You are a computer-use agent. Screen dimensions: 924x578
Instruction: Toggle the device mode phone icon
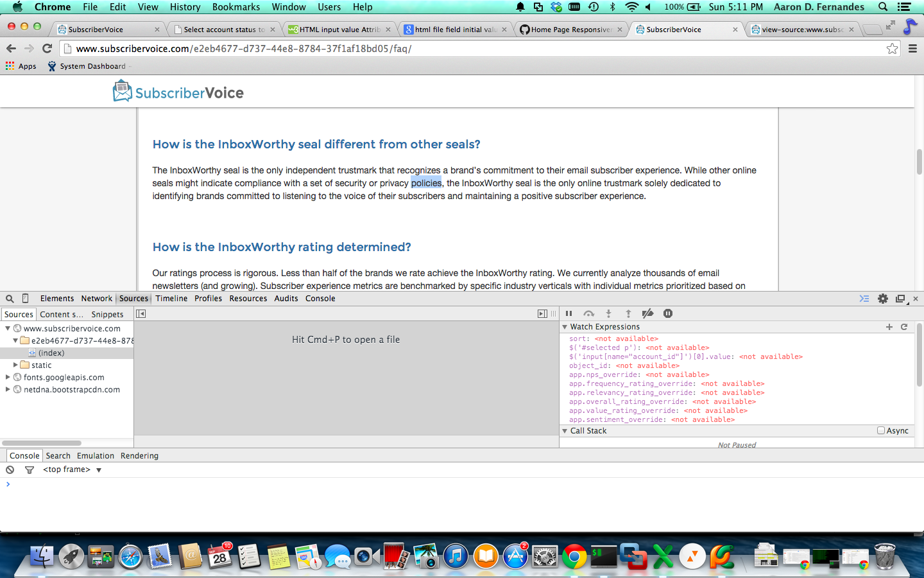[x=26, y=299]
